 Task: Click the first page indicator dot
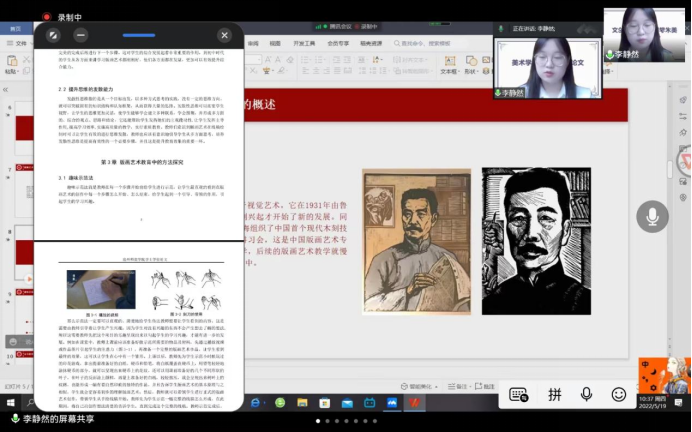[318, 421]
